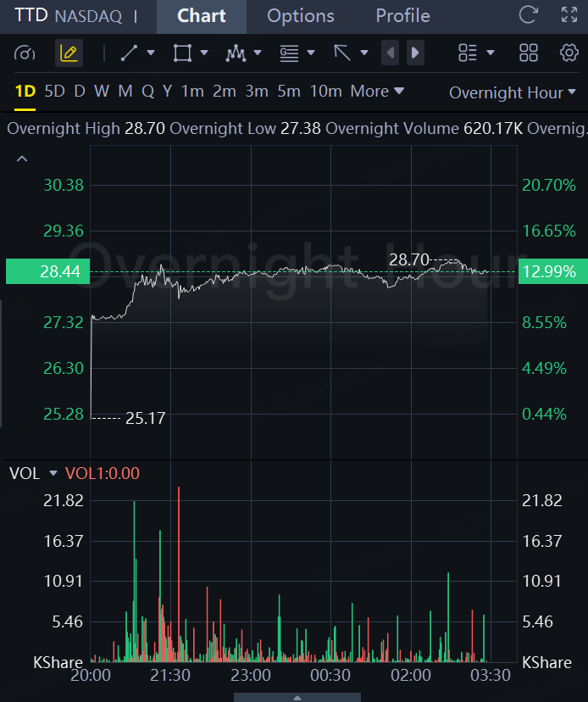
Task: Click the Overnight High label
Action: (x=64, y=129)
